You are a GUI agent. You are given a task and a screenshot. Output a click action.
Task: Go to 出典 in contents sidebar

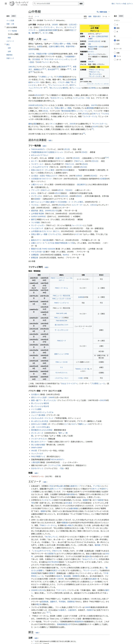coord(9,52)
